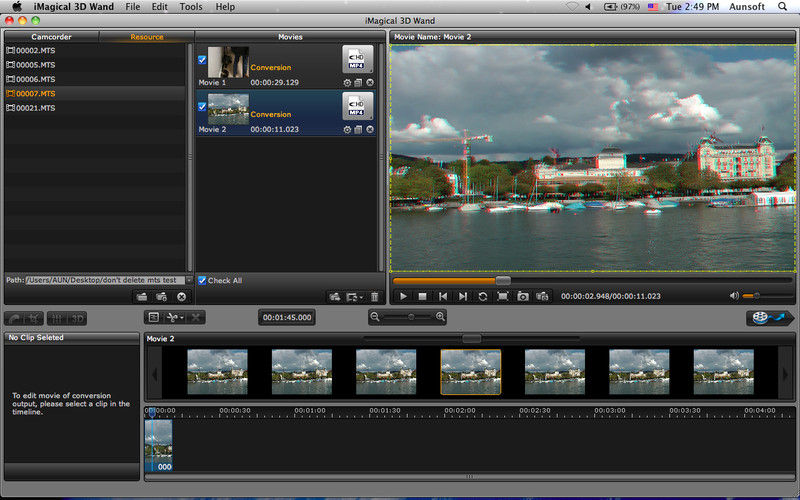Select 00006.MTS in the resource list
This screenshot has width=800, height=500.
point(95,79)
